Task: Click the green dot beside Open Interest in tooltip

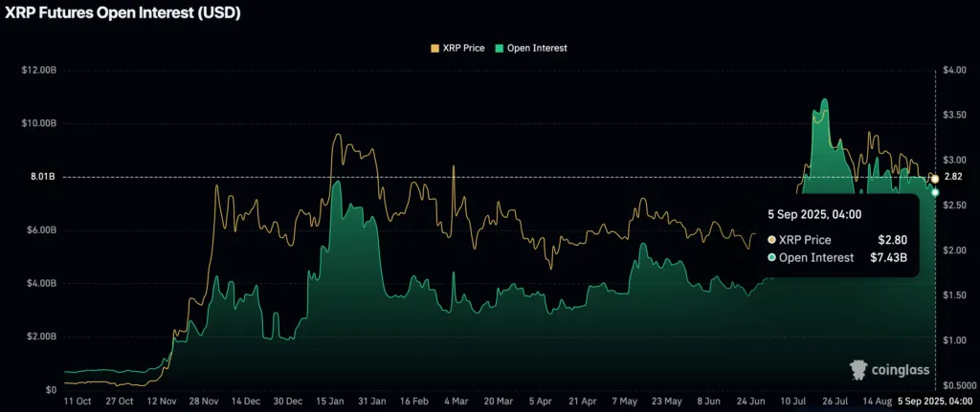Action: (x=772, y=257)
